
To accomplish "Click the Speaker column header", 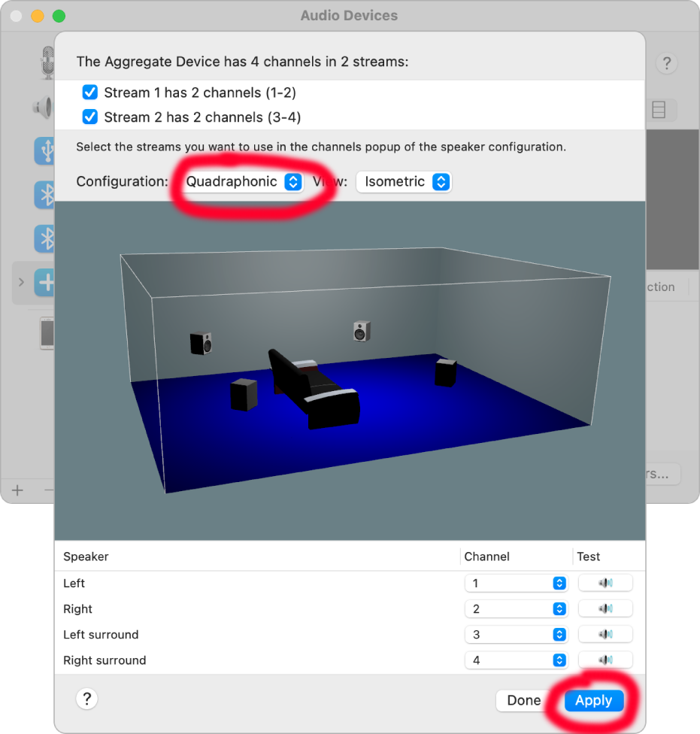I will coord(86,557).
